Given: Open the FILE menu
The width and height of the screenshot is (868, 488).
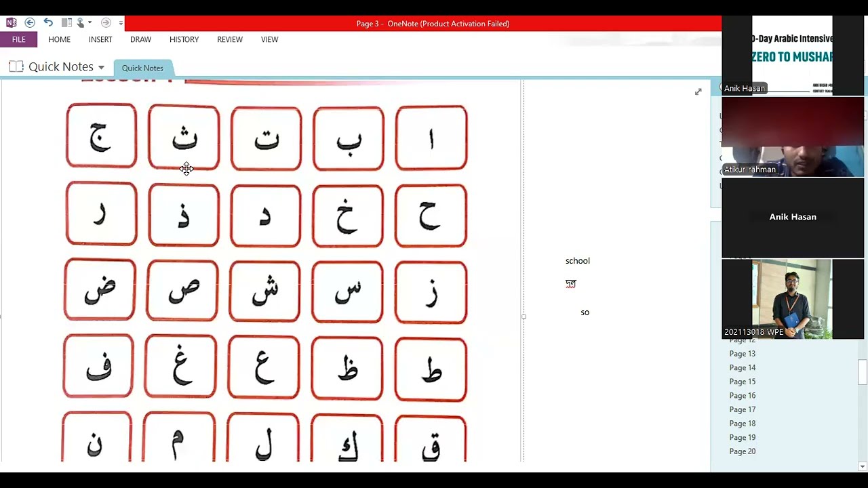Looking at the screenshot, I should 18,39.
